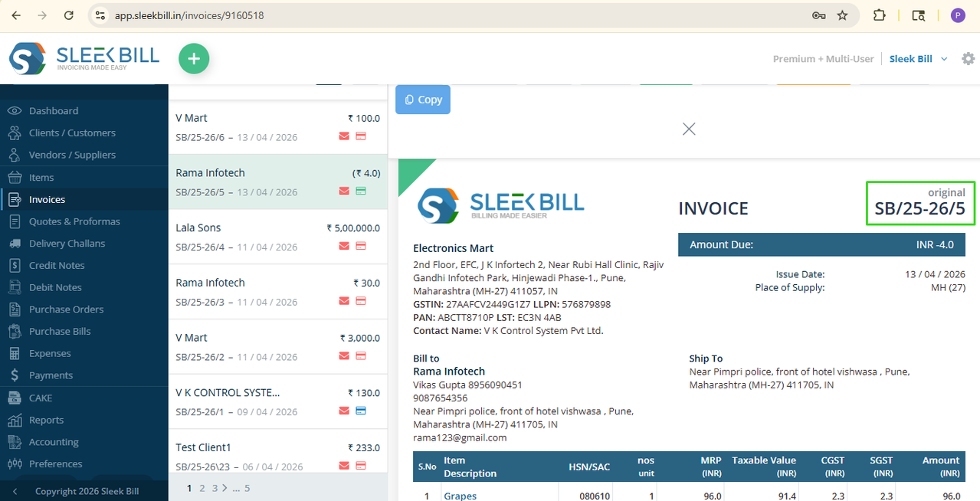Go to page 3 of invoices
980x501 pixels.
[215, 488]
